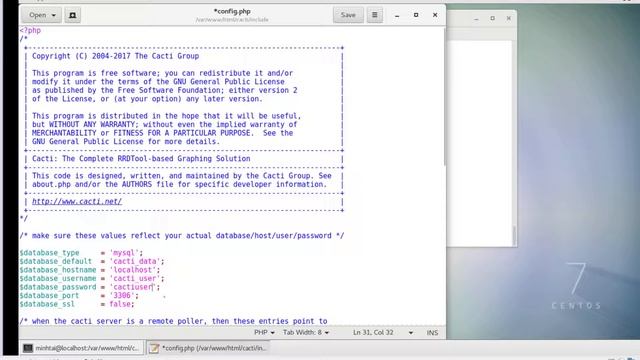Click the $database_type variable name
Screen dimensions: 640x360
click(x=49, y=253)
